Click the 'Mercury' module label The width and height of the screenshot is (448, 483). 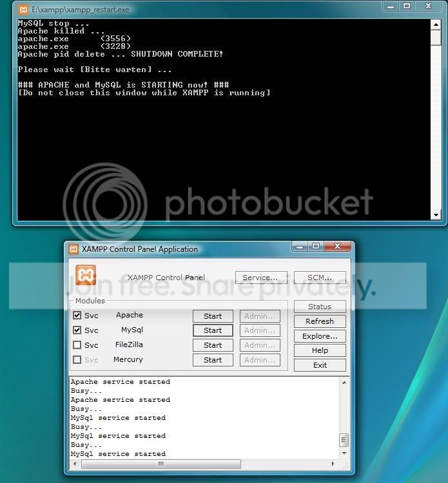[128, 359]
